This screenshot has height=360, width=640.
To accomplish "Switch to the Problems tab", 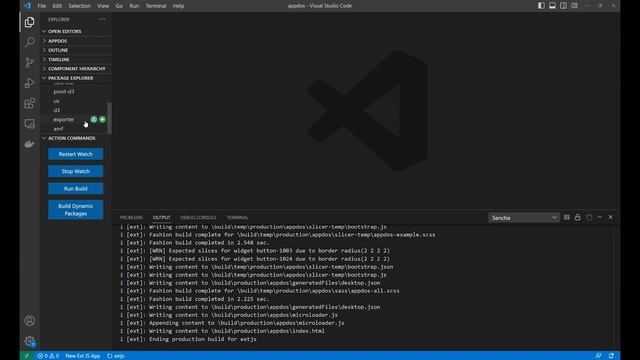I will tap(131, 218).
